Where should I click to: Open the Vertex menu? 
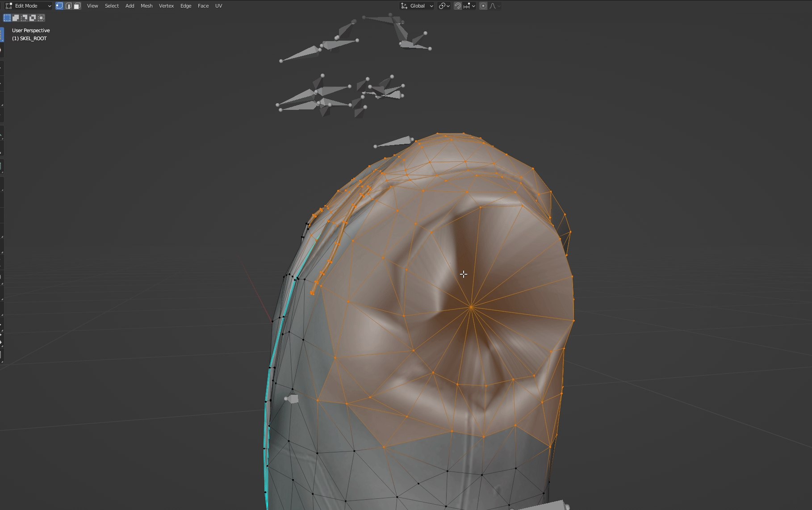coord(166,6)
